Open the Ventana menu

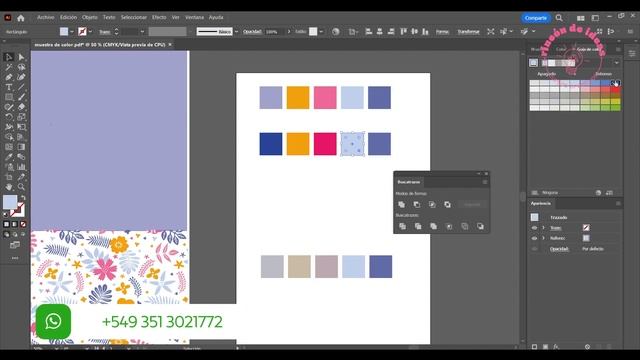pyautogui.click(x=194, y=18)
